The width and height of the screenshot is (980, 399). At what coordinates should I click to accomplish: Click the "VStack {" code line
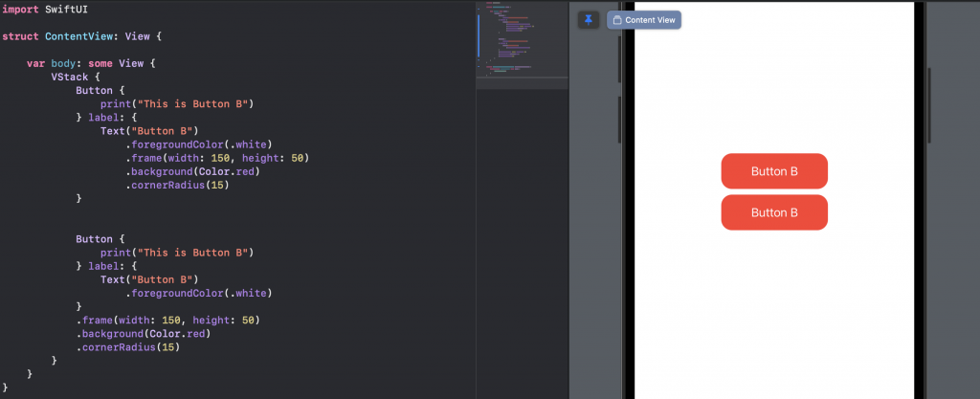[76, 77]
